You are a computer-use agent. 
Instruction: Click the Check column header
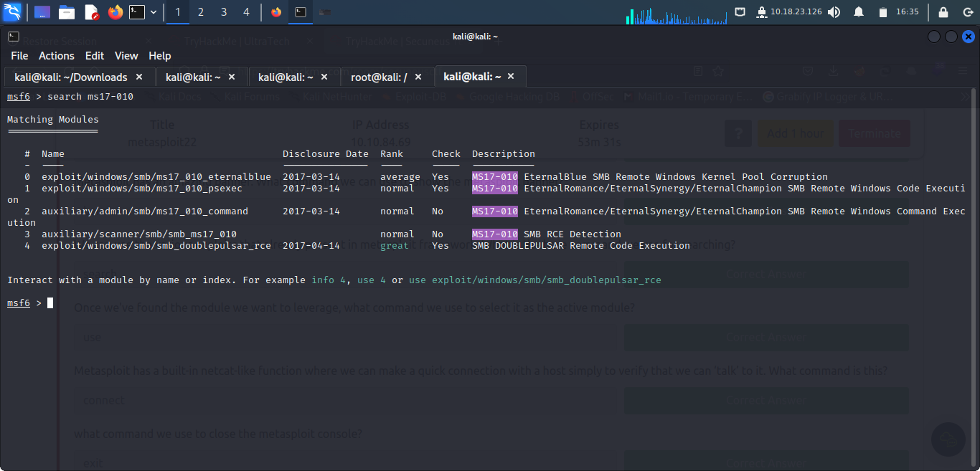(x=446, y=154)
